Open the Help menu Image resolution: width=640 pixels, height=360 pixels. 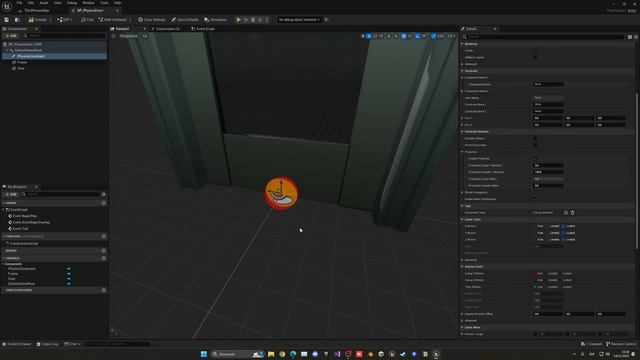[118, 3]
